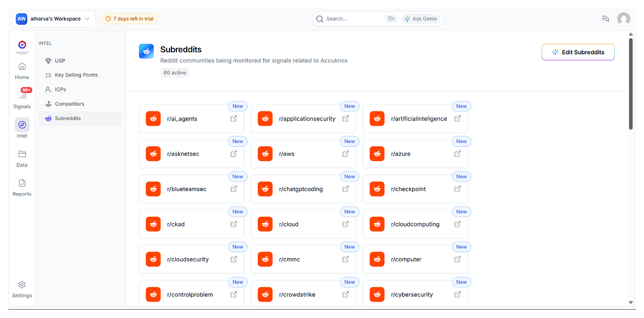Open external link for r/ai_agents

[234, 118]
